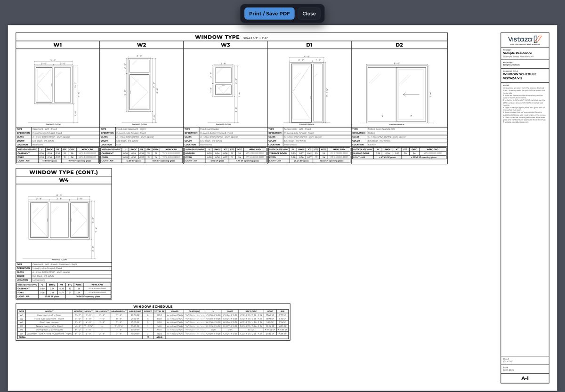Click the NOTES paragraph in the title block

coord(524,104)
